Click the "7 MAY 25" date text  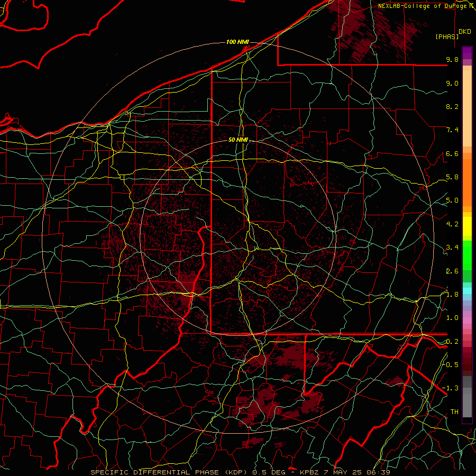[x=343, y=472]
